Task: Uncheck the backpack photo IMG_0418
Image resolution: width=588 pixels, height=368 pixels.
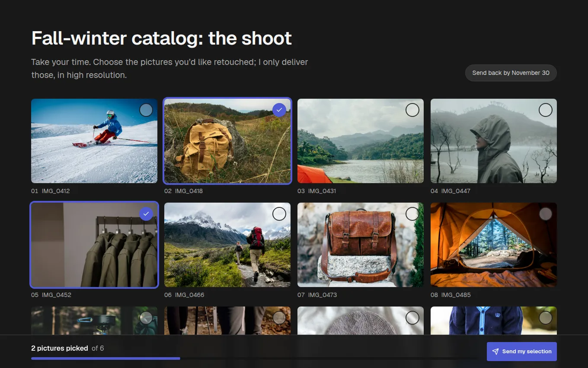Action: 279,110
